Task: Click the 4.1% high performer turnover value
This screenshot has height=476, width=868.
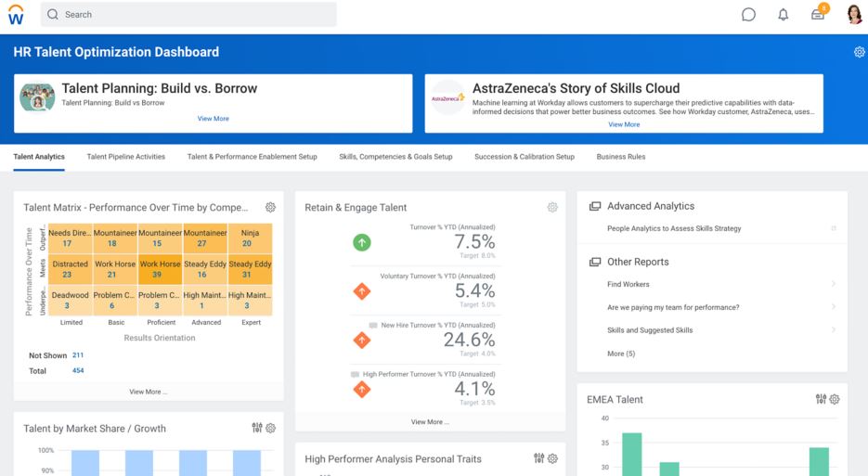Action: (x=474, y=389)
